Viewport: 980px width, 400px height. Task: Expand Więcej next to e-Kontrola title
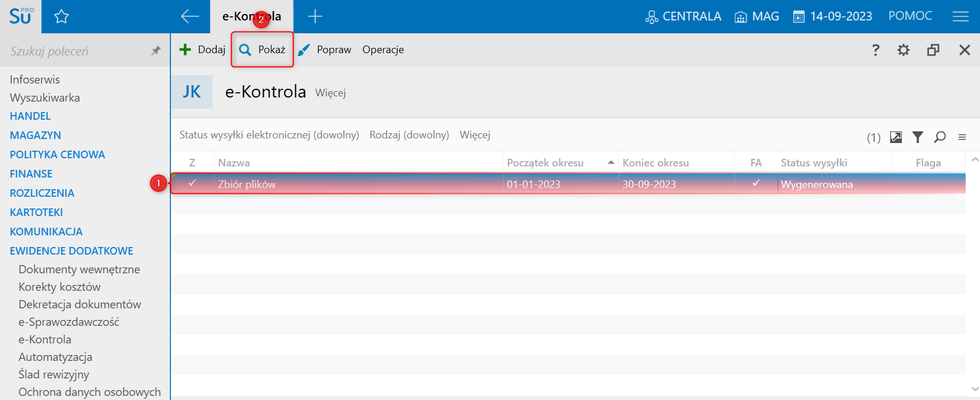(x=330, y=93)
